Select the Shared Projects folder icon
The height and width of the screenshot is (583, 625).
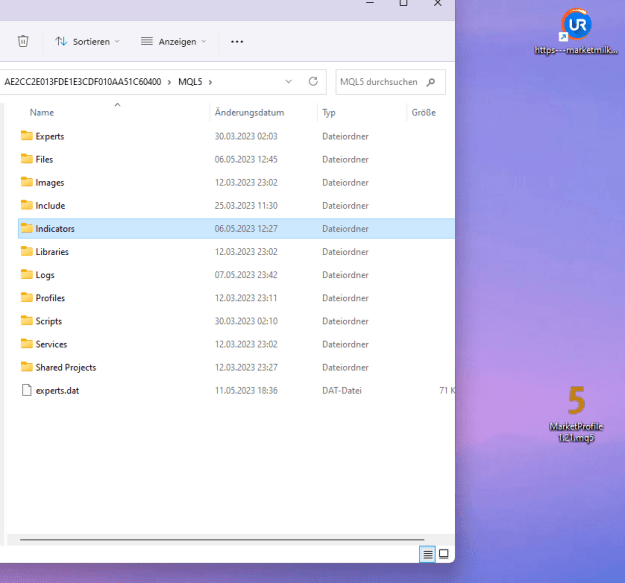27,367
